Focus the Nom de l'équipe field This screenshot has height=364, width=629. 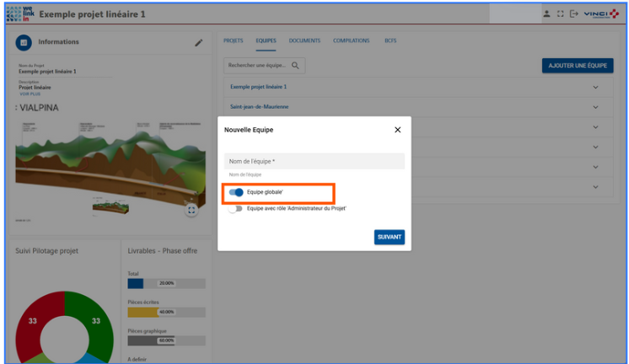[314, 161]
